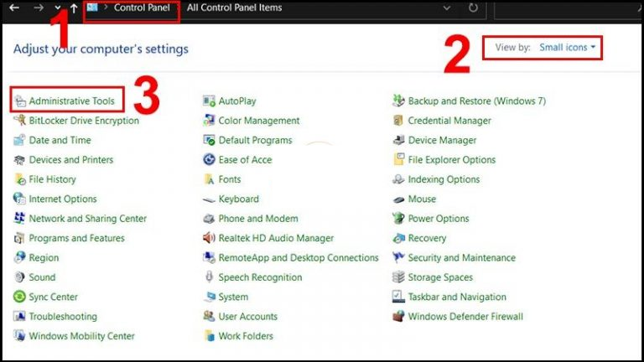Select the Device Manager icon
This screenshot has height=362, width=644.
(398, 140)
